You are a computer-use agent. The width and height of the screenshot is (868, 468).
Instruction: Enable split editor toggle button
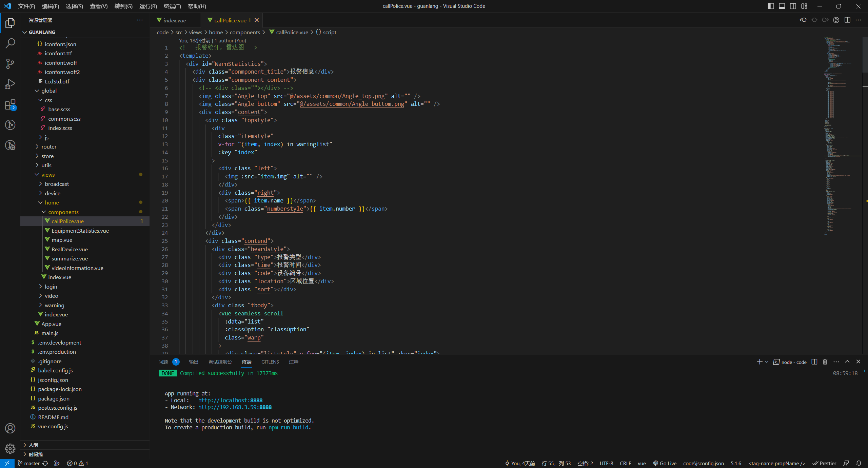(x=847, y=20)
